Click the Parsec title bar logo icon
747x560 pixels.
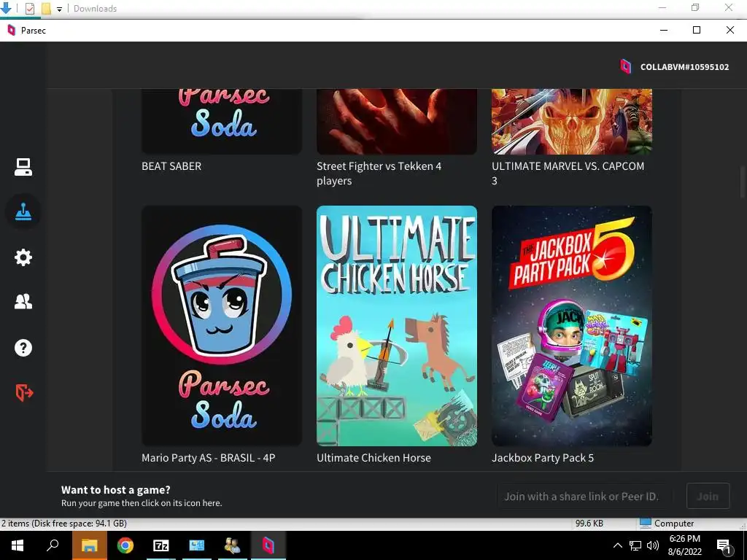(11, 31)
